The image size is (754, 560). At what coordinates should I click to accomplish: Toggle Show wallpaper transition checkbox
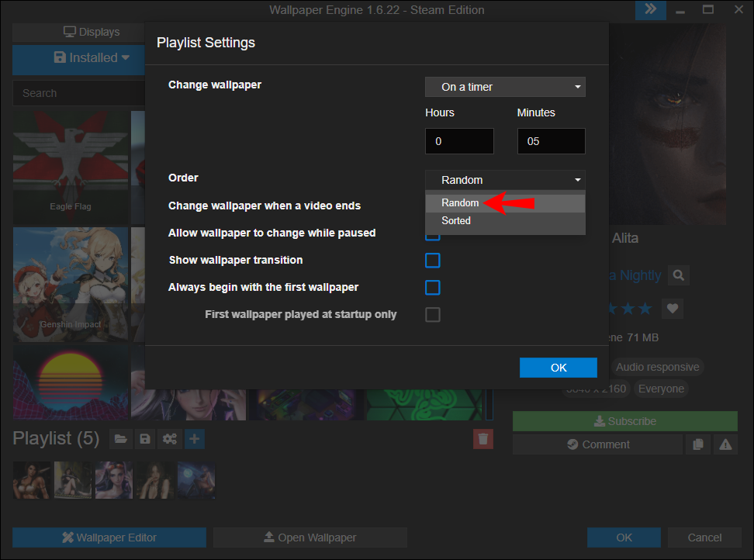(x=432, y=261)
